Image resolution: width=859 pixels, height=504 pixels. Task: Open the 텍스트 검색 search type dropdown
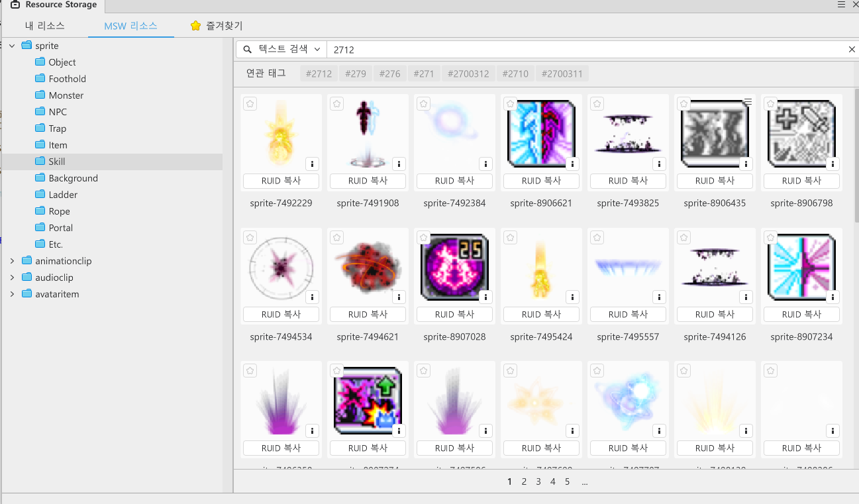click(282, 50)
